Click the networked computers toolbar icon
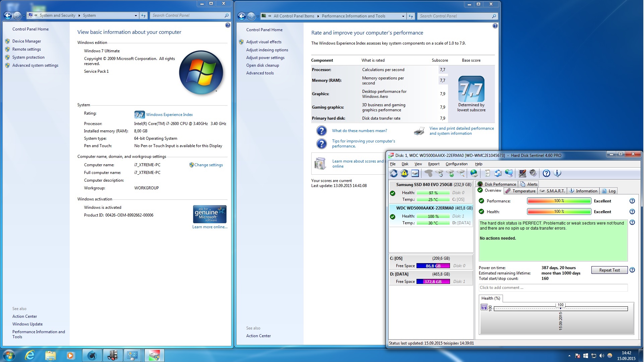 click(x=509, y=173)
